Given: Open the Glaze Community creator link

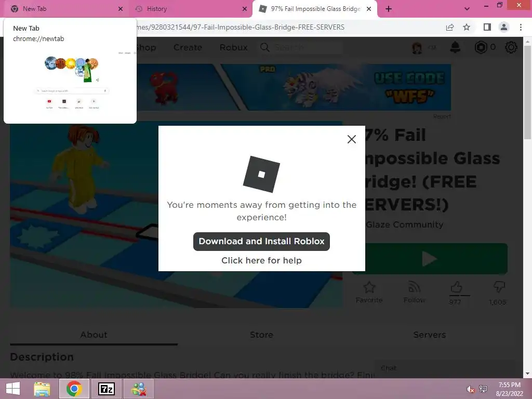Looking at the screenshot, I should (x=404, y=224).
